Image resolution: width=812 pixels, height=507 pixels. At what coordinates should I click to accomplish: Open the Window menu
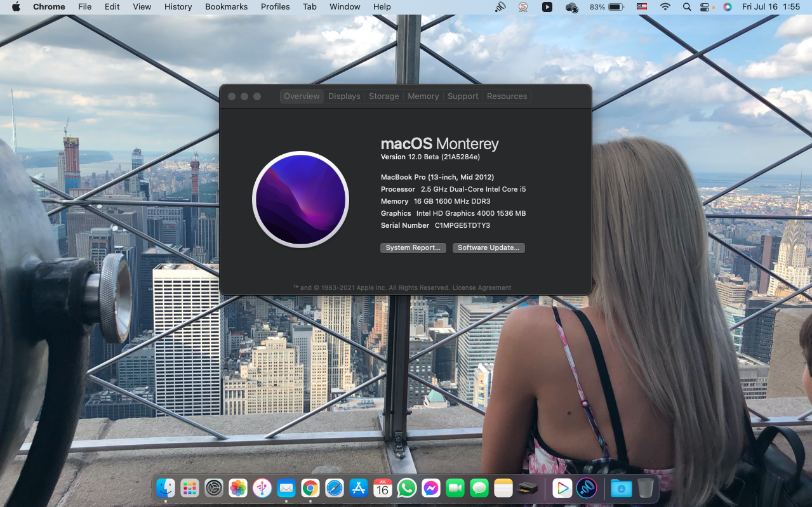coord(345,6)
